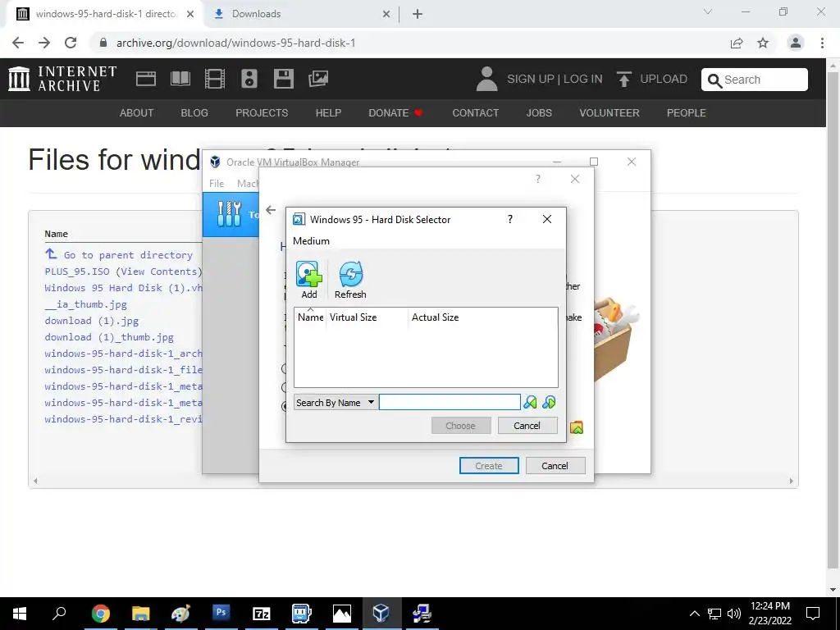Click the wizard back arrow
The height and width of the screenshot is (630, 840).
(x=271, y=210)
